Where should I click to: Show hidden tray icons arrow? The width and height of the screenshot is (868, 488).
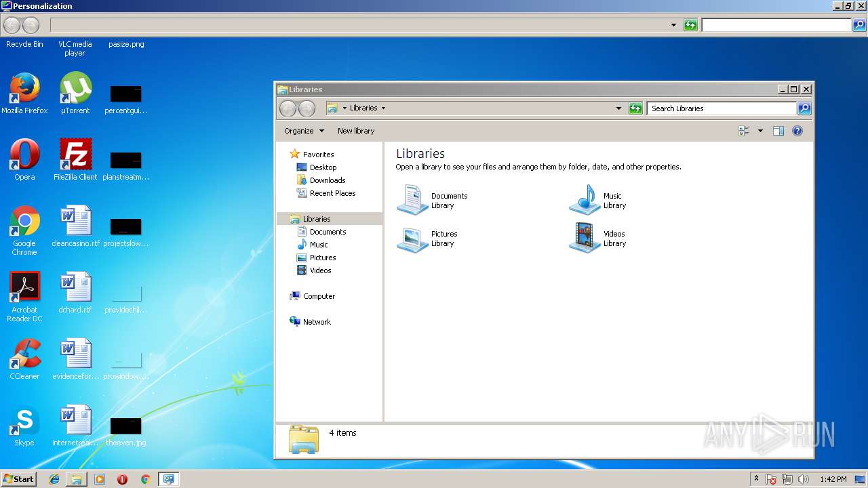click(x=757, y=479)
